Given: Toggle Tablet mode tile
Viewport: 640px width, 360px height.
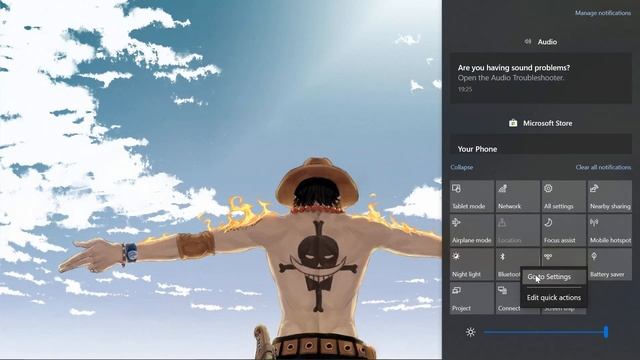Looking at the screenshot, I should pyautogui.click(x=472, y=196).
